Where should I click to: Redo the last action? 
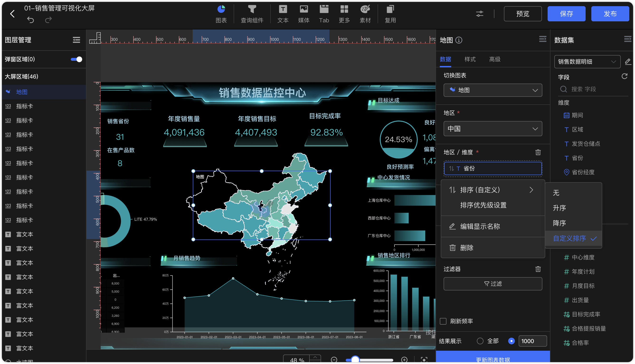click(x=48, y=20)
